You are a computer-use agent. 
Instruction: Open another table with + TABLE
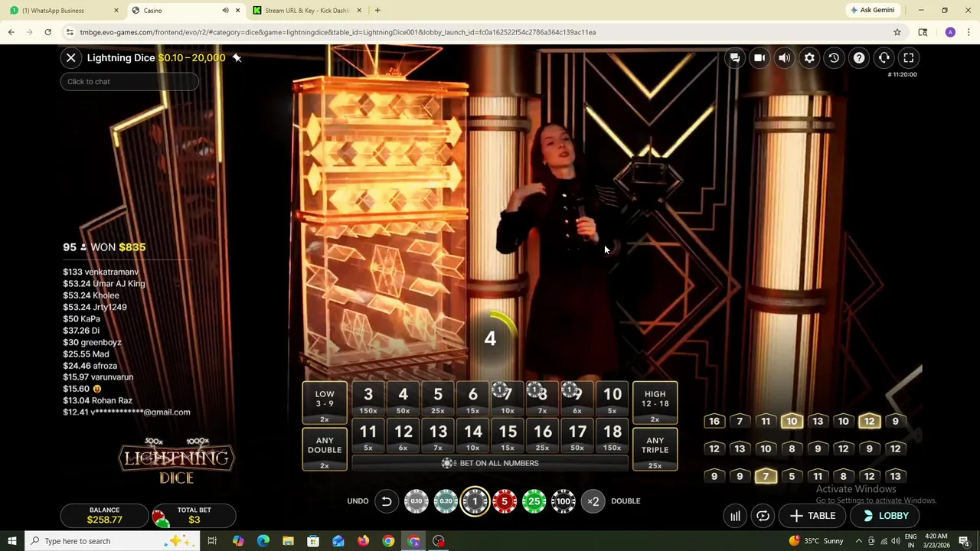point(812,516)
